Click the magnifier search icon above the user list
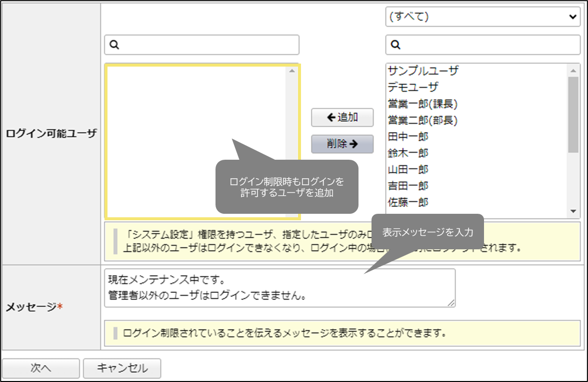Screen dimensions: 588x382 (395, 45)
